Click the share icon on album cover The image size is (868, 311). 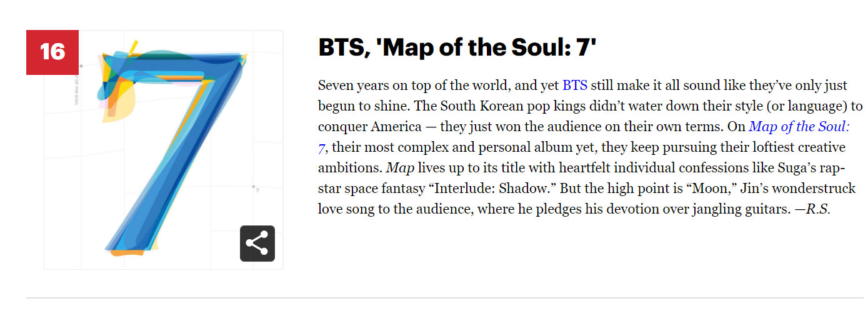[x=257, y=244]
